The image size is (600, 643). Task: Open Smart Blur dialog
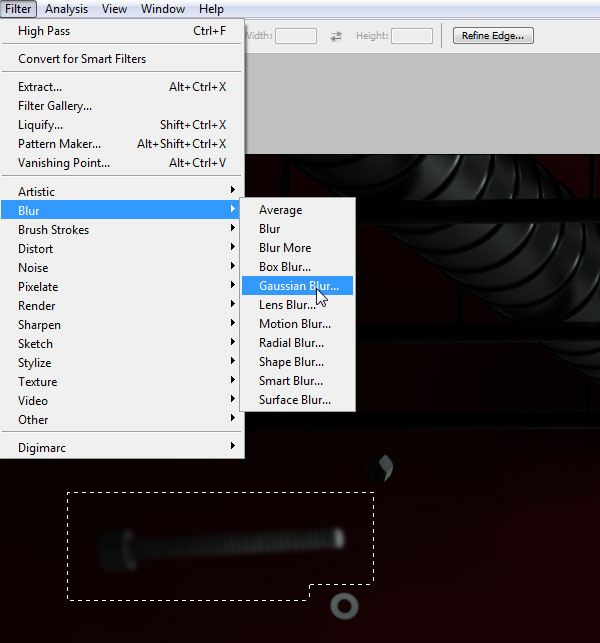click(297, 381)
